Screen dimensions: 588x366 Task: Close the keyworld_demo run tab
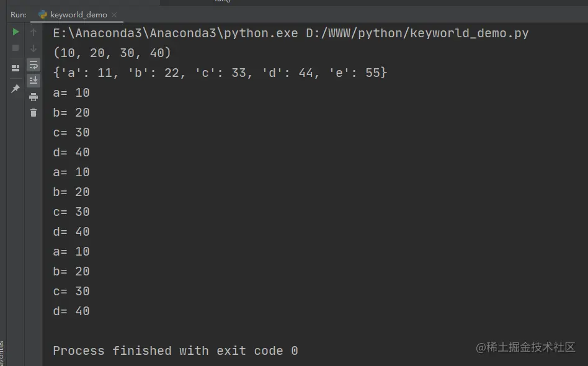coord(114,15)
